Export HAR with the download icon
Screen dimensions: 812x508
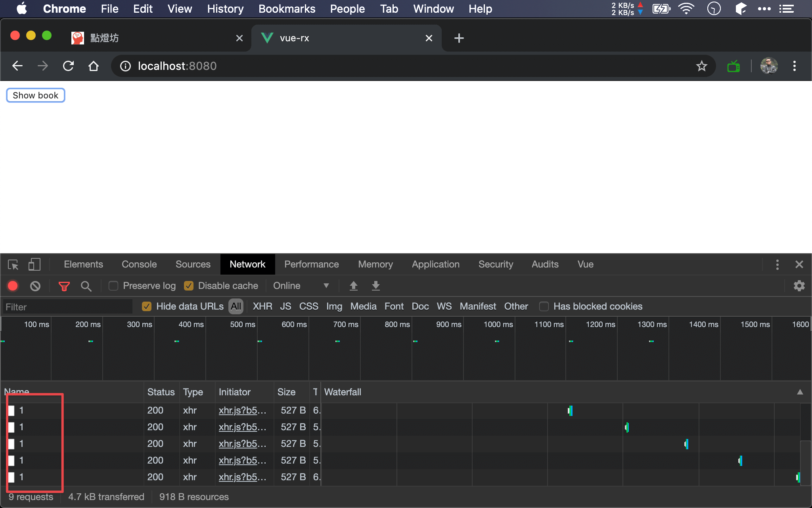coord(376,286)
